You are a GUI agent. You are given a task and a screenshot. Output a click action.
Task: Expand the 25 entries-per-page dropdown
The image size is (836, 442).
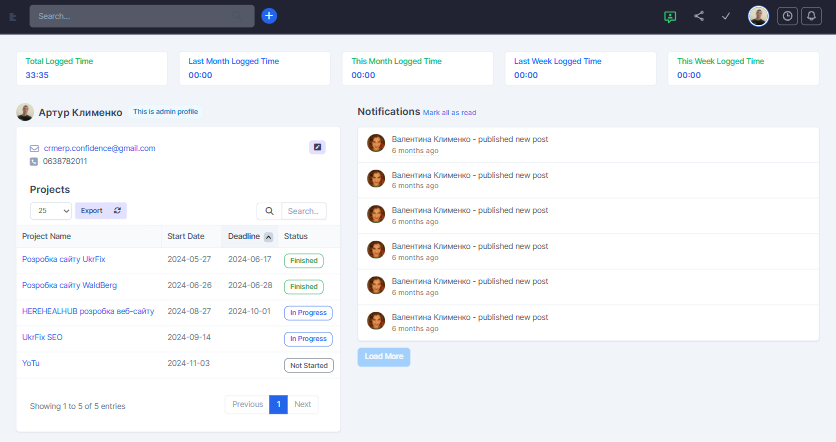(x=51, y=211)
